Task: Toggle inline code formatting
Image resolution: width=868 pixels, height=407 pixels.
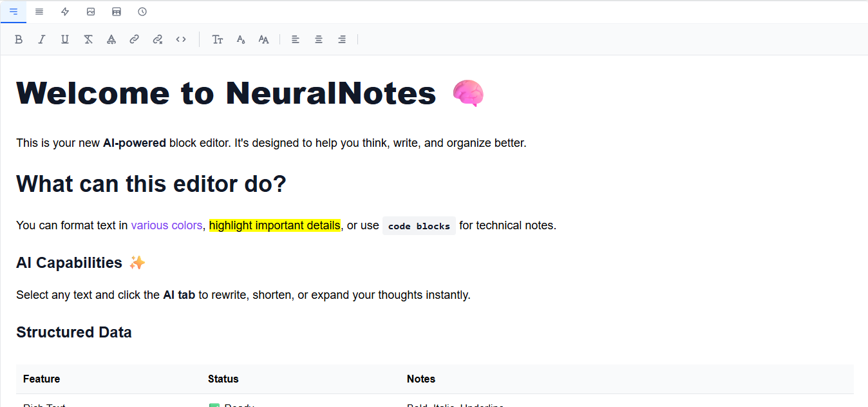Action: (x=181, y=39)
